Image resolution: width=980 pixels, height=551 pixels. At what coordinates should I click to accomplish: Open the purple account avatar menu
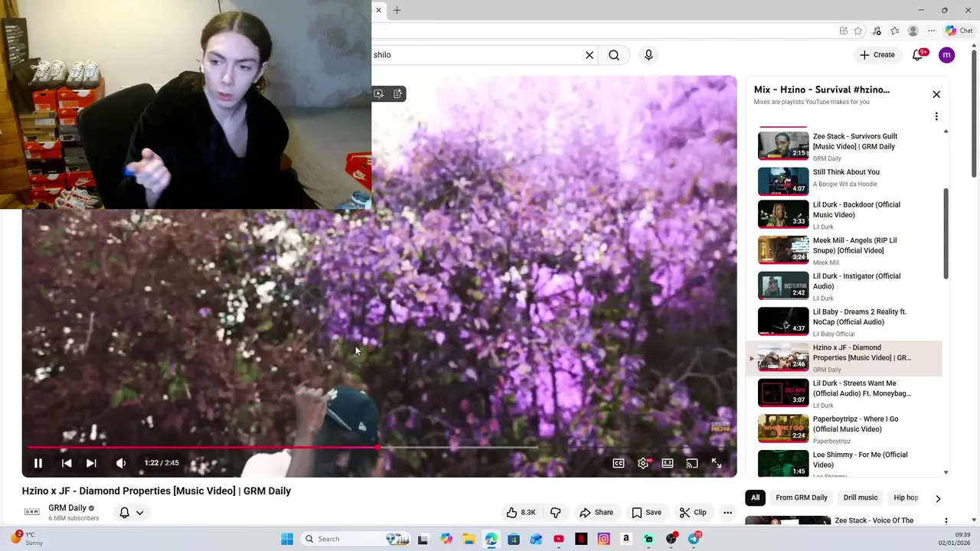tap(947, 55)
